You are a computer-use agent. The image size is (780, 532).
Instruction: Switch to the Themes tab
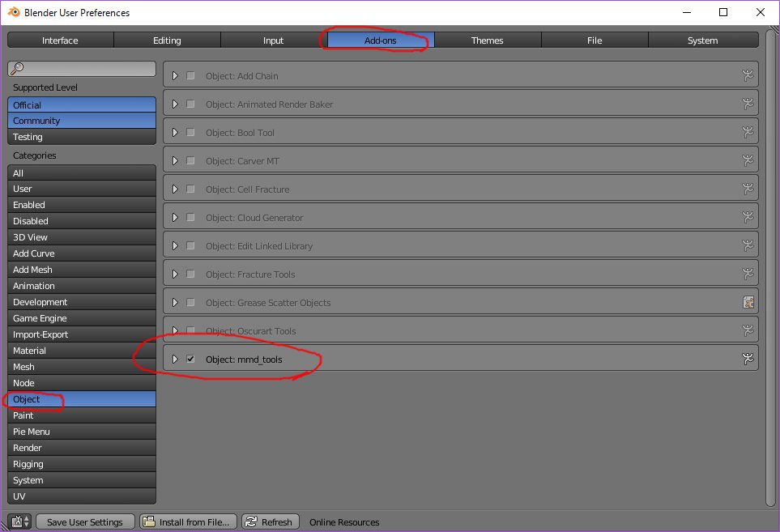tap(488, 40)
